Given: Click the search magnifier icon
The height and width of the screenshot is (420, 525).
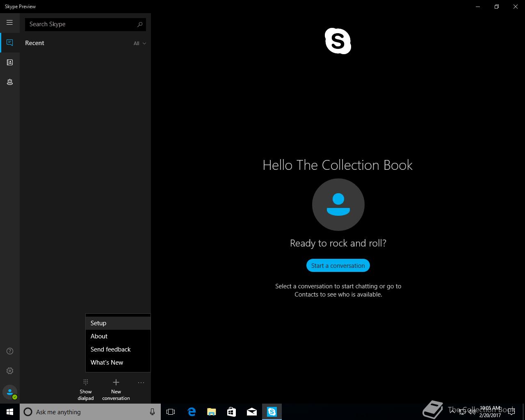Looking at the screenshot, I should click(x=140, y=24).
